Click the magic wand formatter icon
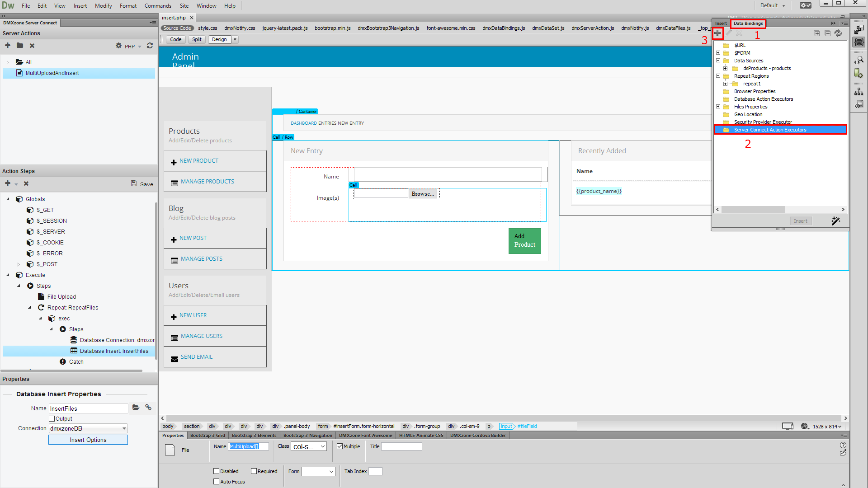The height and width of the screenshot is (488, 868). point(836,221)
